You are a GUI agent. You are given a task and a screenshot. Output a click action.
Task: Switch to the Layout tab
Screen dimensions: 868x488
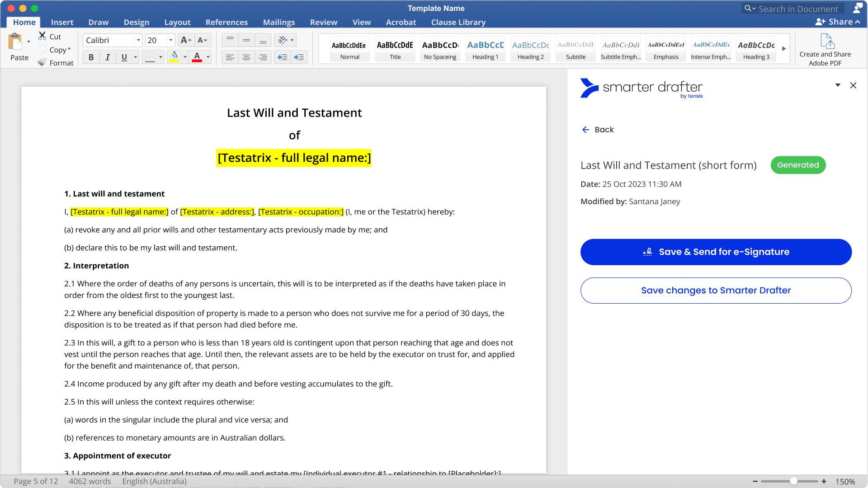coord(177,22)
